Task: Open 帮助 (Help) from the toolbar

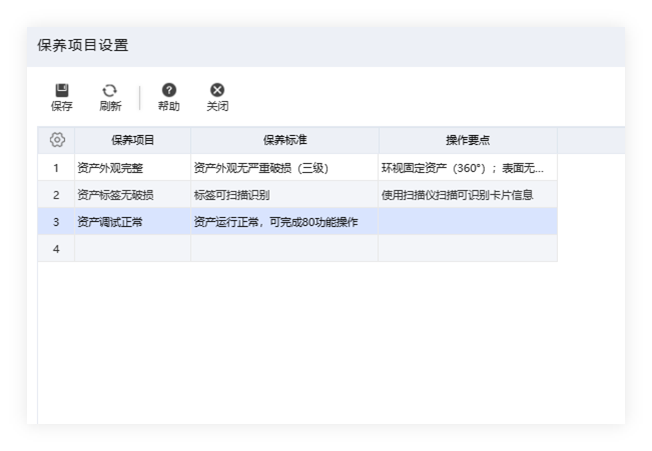Action: pos(169,96)
